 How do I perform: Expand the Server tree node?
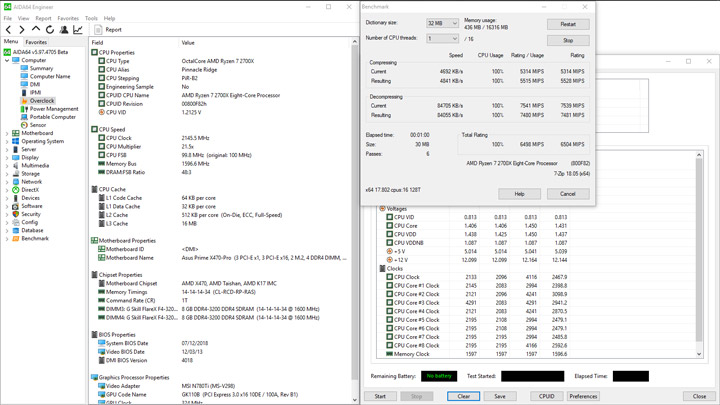tap(7, 149)
